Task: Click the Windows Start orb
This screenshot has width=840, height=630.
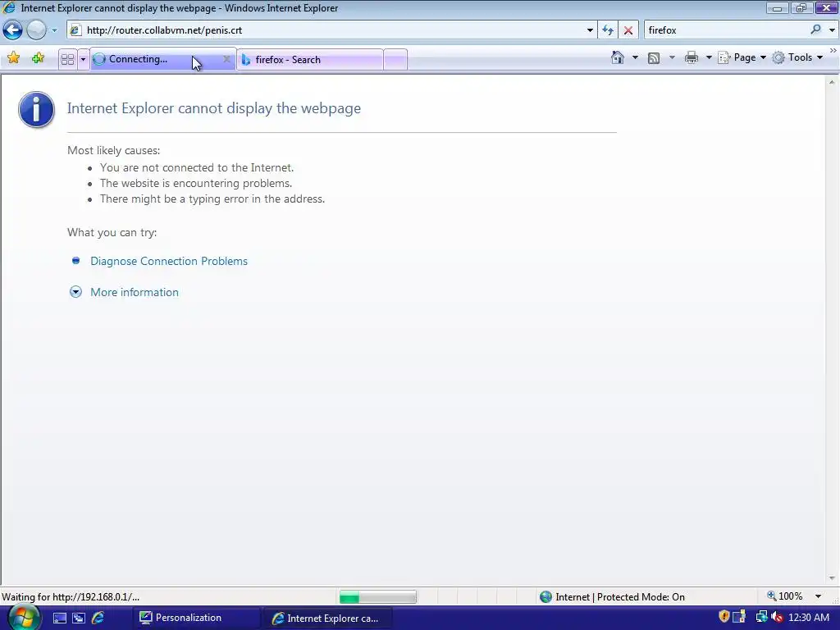Action: click(x=22, y=618)
